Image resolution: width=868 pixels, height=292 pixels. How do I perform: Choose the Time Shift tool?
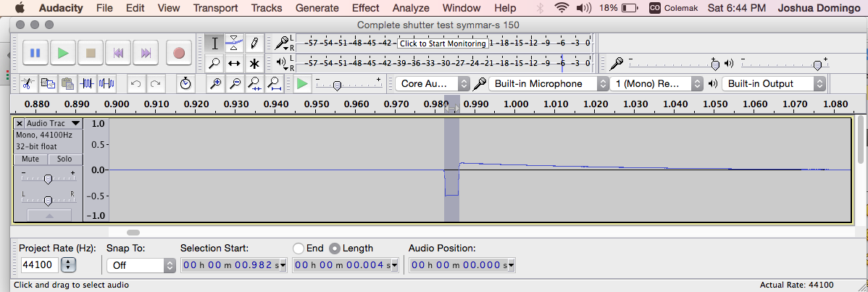coord(234,64)
